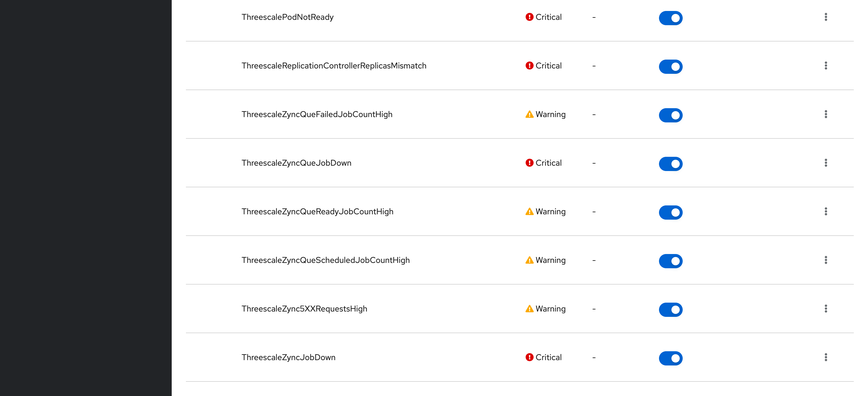Click the ThreescaleZyncQueJobDown rule name
The width and height of the screenshot is (868, 396).
tap(296, 163)
